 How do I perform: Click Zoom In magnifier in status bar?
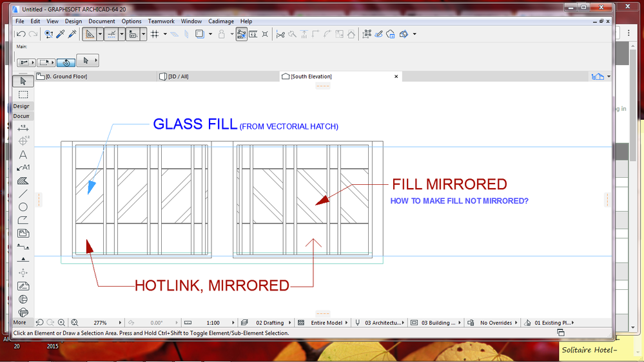click(62, 323)
